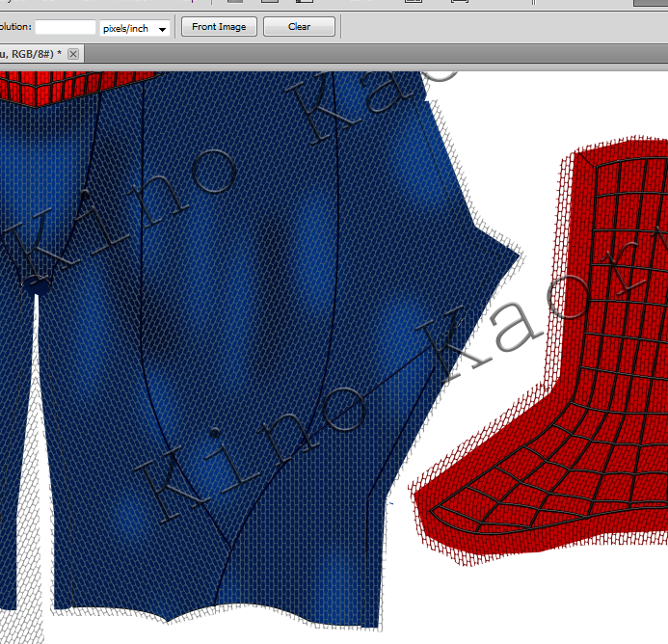This screenshot has width=668, height=644.
Task: Click the Clear button in options bar
Action: (x=299, y=27)
